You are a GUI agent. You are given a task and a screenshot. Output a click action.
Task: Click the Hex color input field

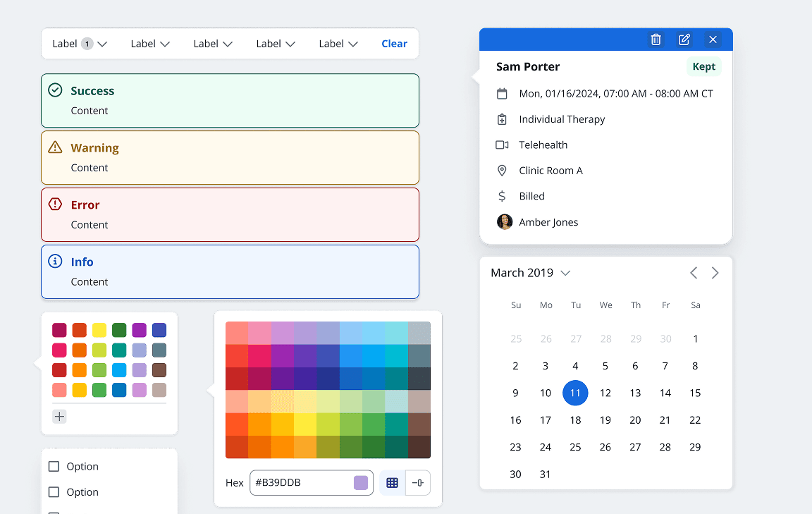tap(303, 482)
